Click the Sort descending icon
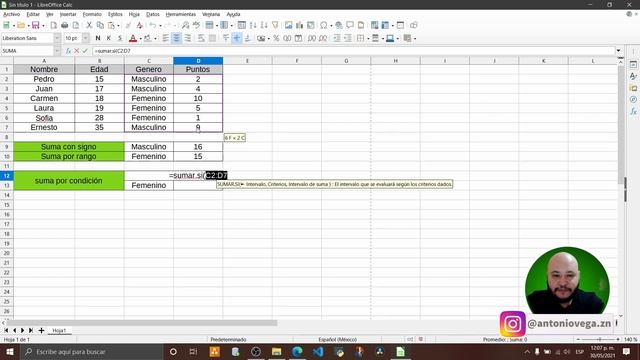The height and width of the screenshot is (360, 640). (264, 25)
